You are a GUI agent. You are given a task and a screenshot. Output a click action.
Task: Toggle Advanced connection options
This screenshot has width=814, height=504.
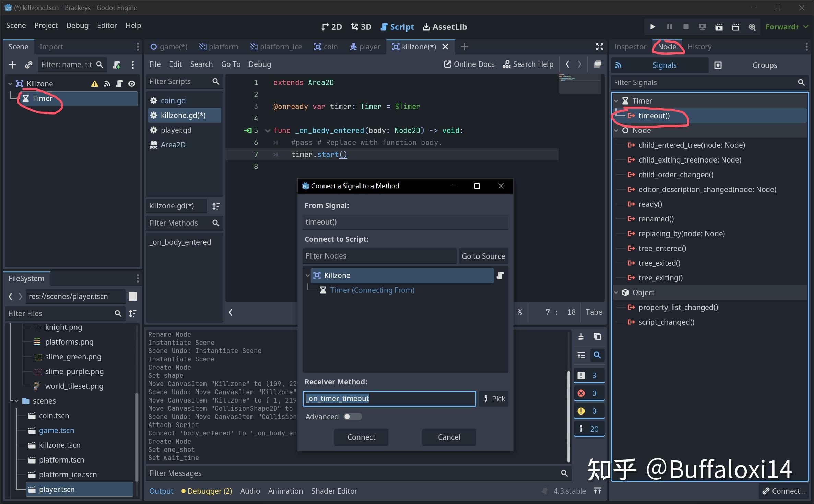pos(353,416)
